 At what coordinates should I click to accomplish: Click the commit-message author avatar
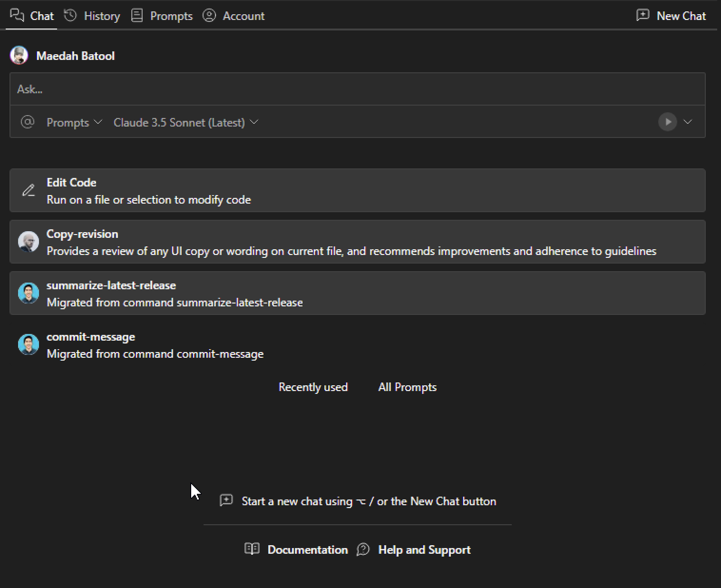point(29,344)
